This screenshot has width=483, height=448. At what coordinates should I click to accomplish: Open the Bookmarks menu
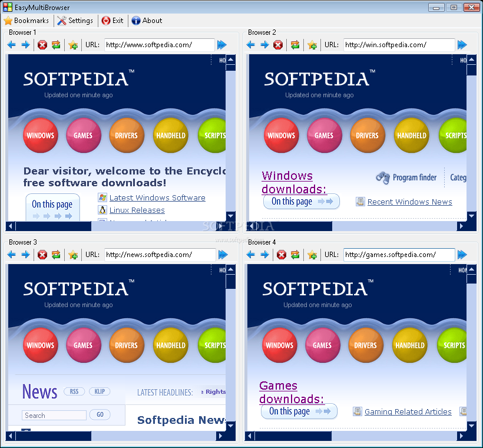[27, 21]
